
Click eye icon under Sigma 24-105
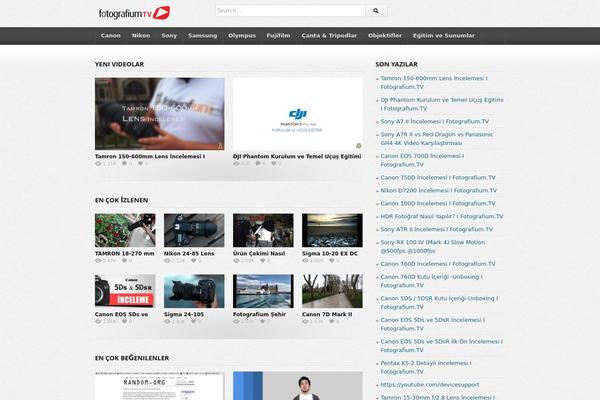pos(167,322)
